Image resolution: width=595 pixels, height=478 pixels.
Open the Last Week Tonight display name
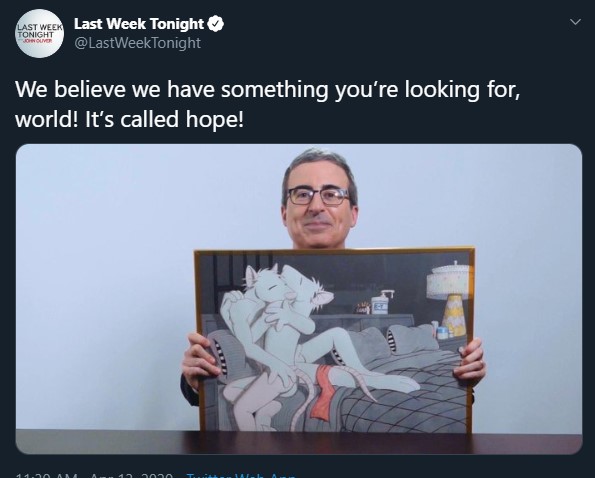139,24
